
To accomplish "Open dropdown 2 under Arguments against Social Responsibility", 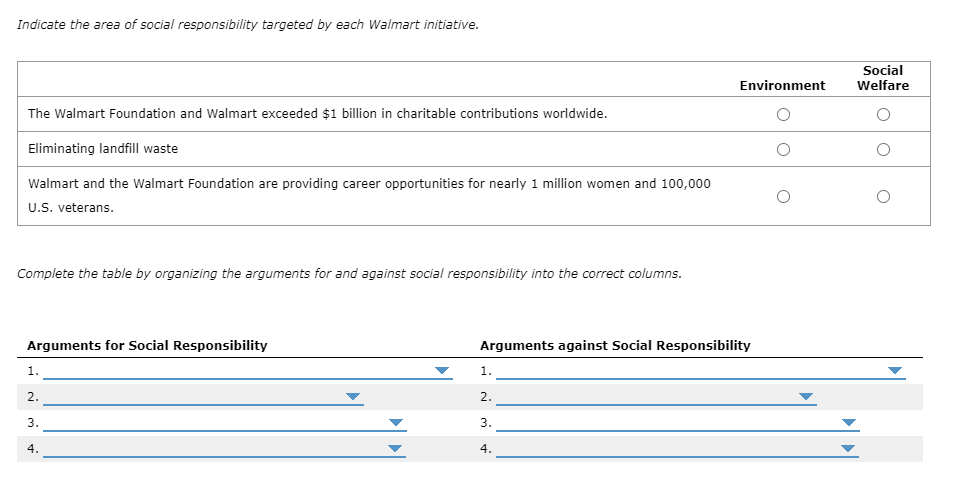I will pyautogui.click(x=656, y=397).
